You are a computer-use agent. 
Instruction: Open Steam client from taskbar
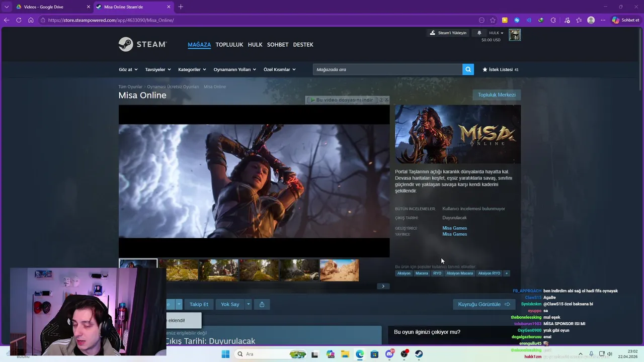419,354
